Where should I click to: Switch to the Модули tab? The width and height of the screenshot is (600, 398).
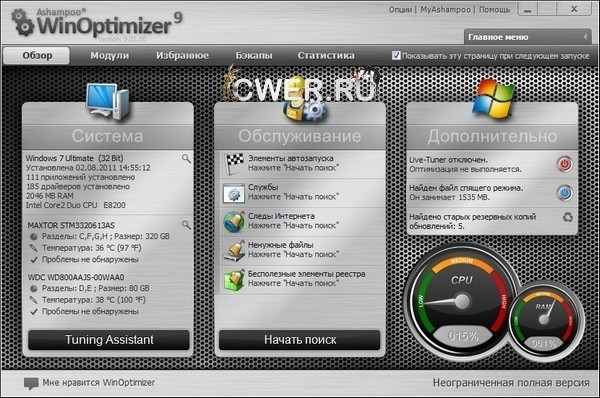coord(110,55)
